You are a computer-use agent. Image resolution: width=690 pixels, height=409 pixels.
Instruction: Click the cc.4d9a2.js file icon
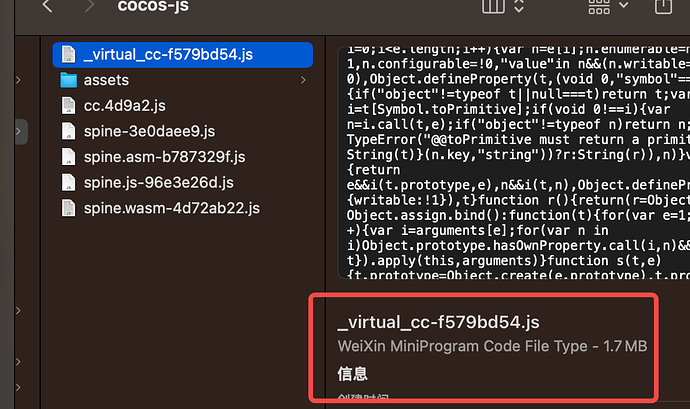pos(68,105)
